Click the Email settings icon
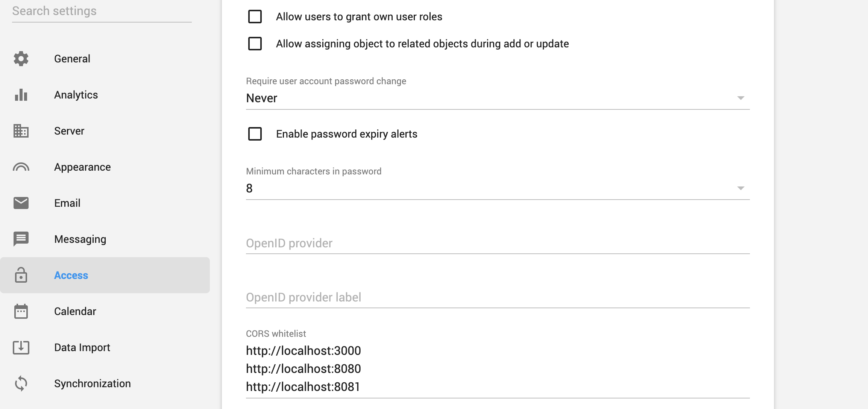The image size is (868, 409). coord(21,203)
